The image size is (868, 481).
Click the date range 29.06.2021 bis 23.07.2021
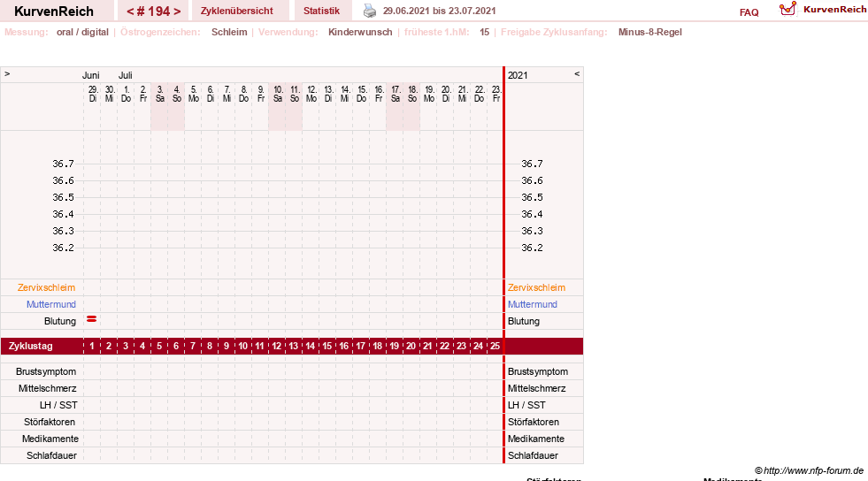click(x=440, y=11)
